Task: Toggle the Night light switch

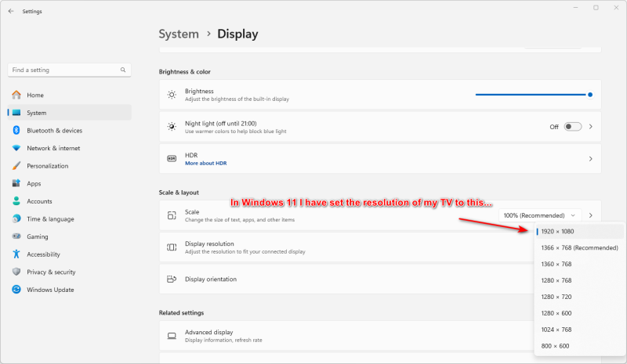Action: click(x=573, y=127)
